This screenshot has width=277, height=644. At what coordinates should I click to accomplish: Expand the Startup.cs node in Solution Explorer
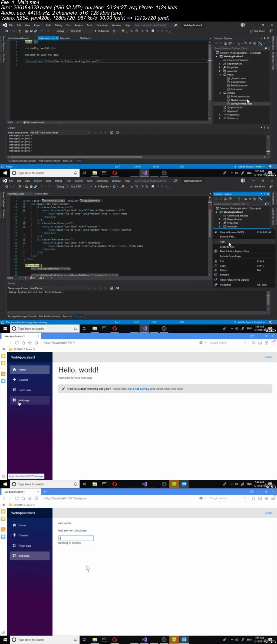coord(220,118)
